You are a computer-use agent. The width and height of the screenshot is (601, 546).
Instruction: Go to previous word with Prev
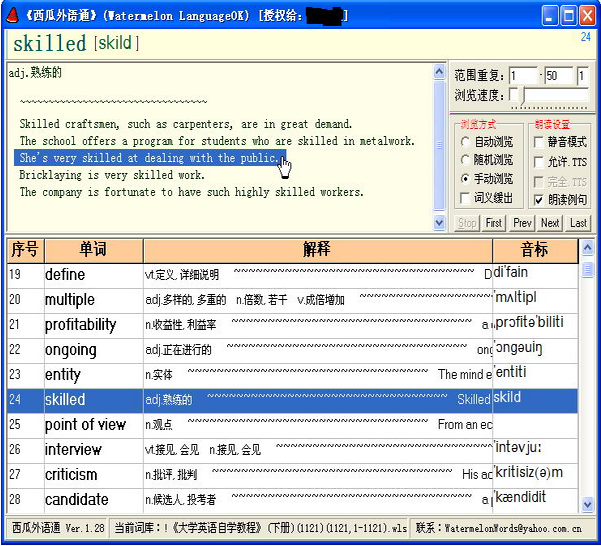tap(523, 223)
